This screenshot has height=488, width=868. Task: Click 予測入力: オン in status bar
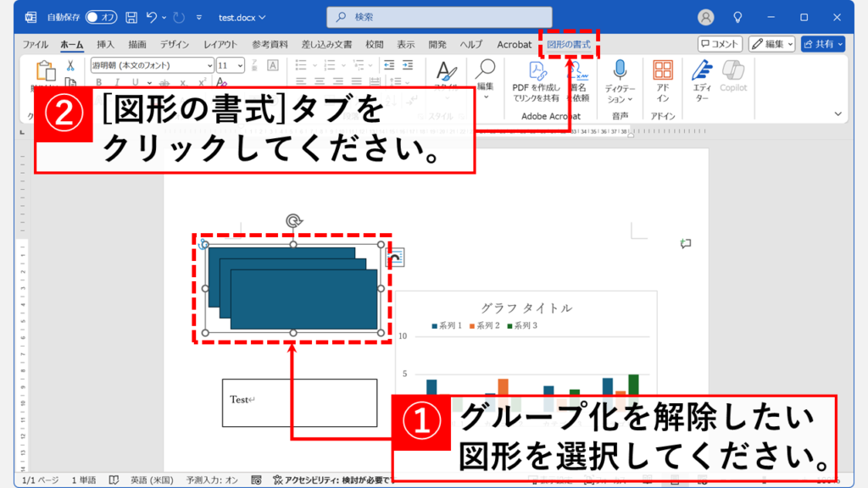click(x=212, y=480)
